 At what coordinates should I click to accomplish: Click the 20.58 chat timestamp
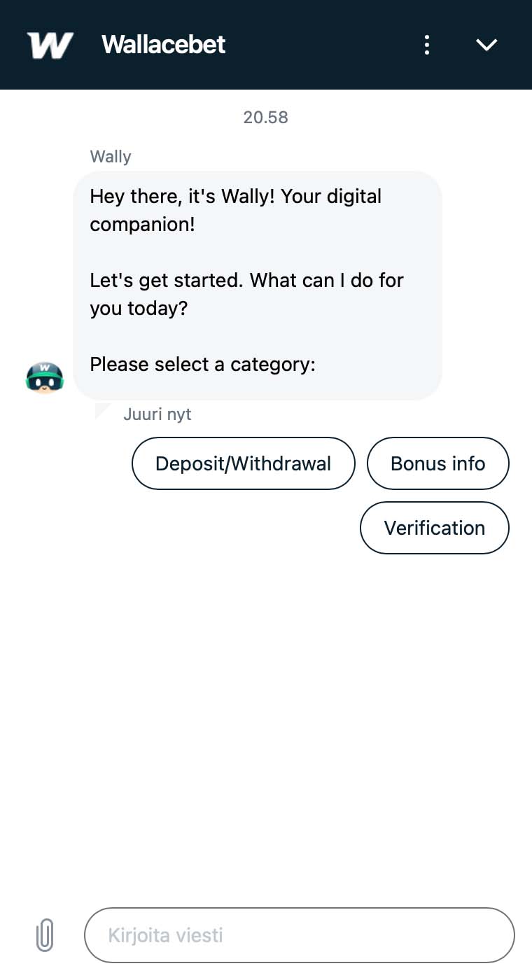(265, 117)
